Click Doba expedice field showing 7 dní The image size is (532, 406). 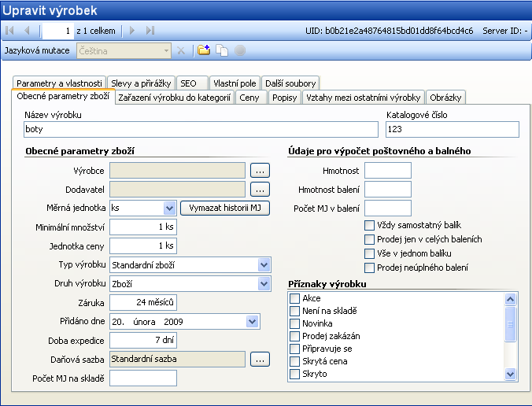tap(143, 340)
